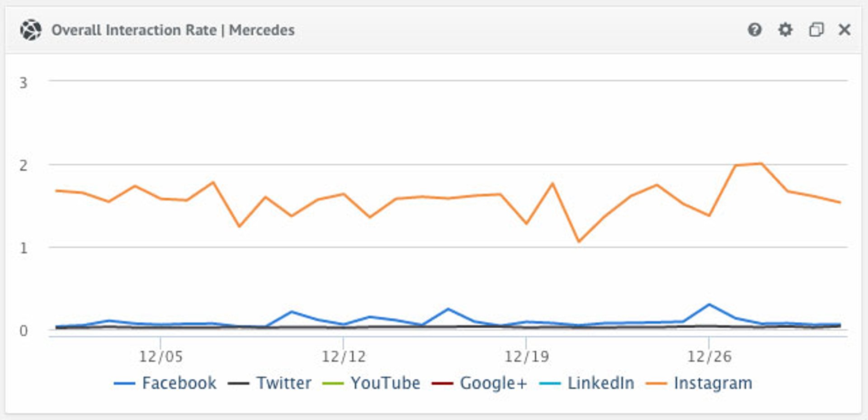Toggle YouTube visibility in the legend

point(385,382)
